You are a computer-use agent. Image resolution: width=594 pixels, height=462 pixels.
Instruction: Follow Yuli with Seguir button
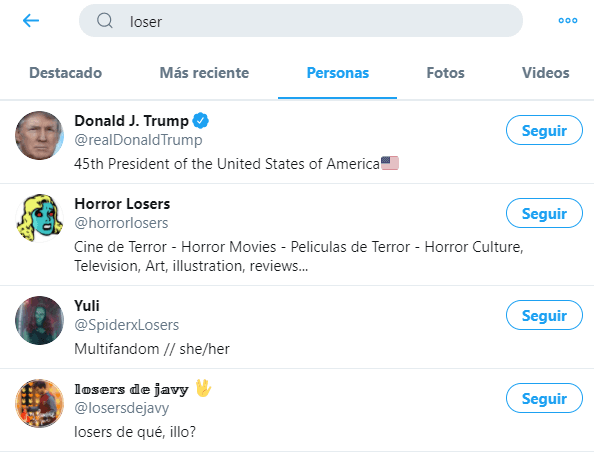tap(544, 315)
